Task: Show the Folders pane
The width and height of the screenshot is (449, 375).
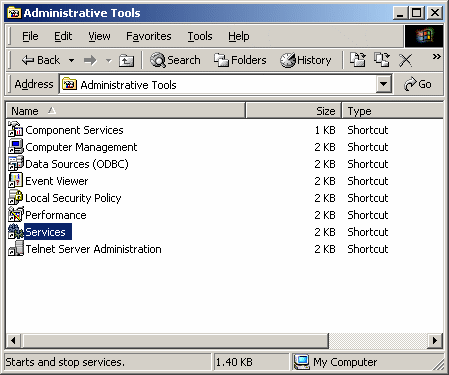Action: point(240,60)
